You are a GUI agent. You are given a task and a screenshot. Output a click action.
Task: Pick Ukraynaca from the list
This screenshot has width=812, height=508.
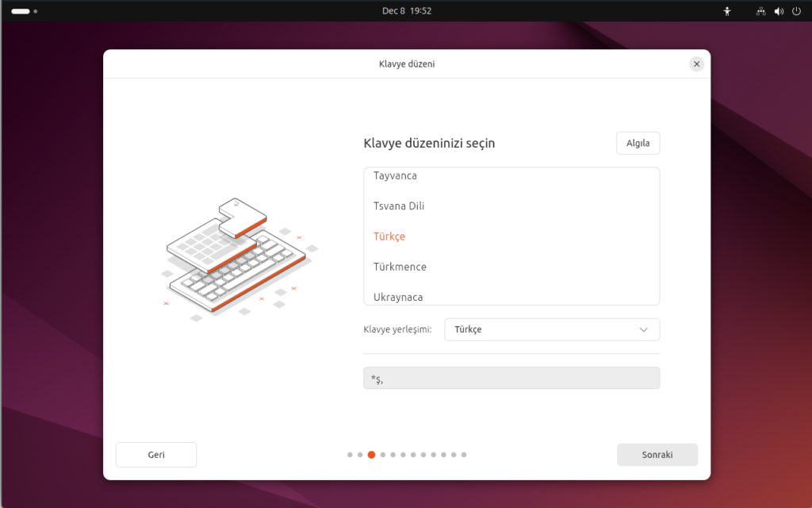point(398,297)
